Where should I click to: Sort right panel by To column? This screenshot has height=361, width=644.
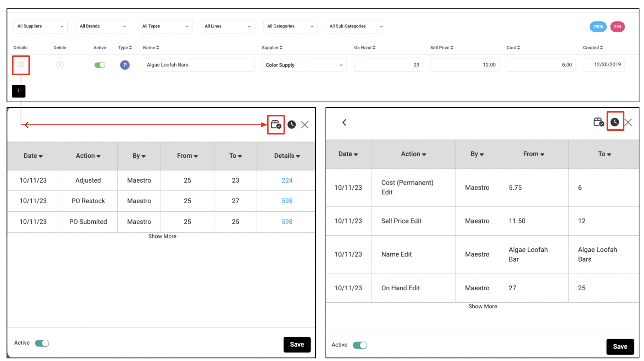click(x=605, y=154)
